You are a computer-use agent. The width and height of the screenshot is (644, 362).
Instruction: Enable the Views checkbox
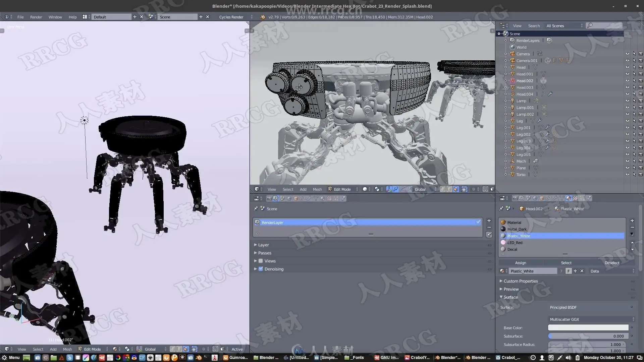pyautogui.click(x=261, y=261)
